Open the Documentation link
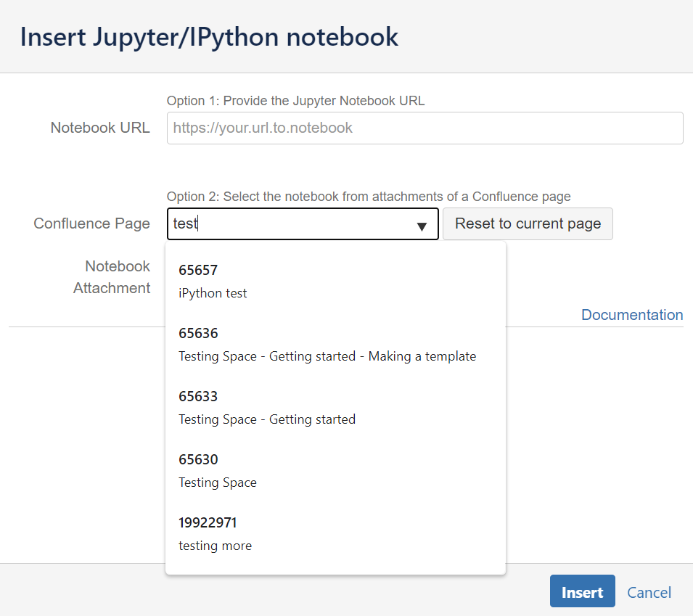This screenshot has width=693, height=616. 632,315
